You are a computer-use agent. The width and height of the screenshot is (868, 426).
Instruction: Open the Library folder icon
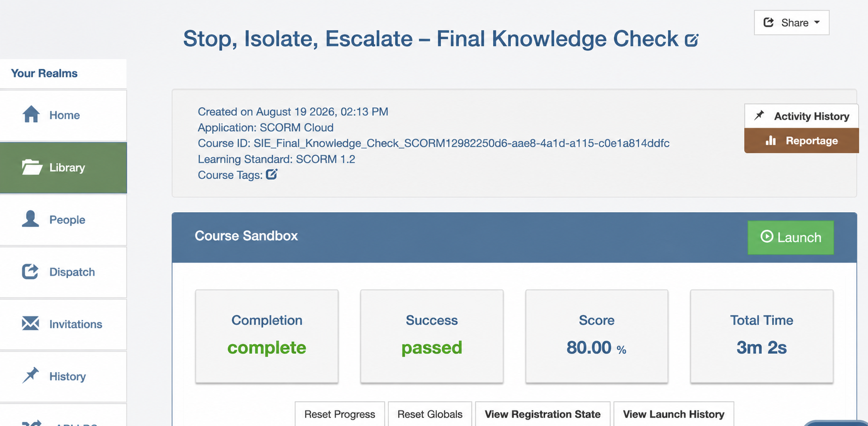point(32,167)
